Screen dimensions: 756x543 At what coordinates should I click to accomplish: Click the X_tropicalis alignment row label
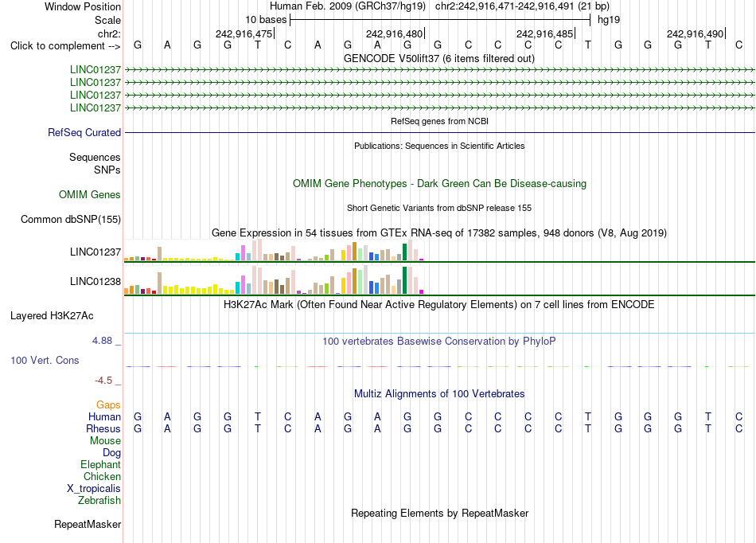click(x=94, y=489)
